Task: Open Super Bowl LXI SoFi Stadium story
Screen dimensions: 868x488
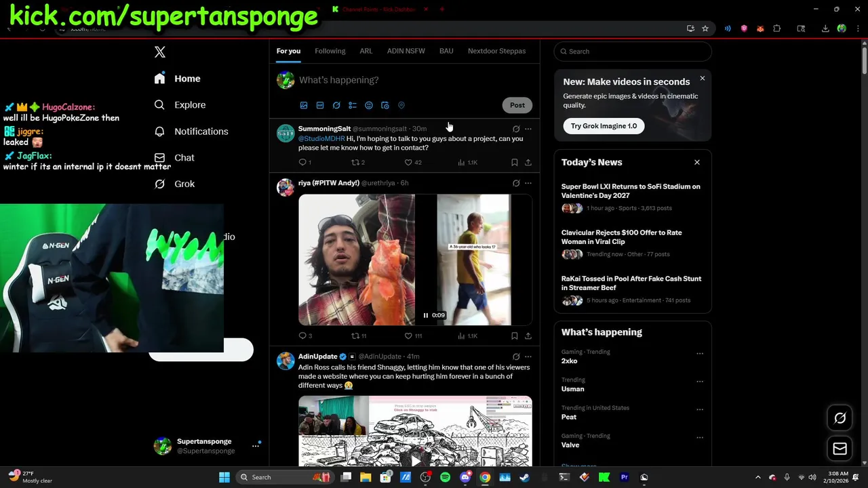Action: [631, 191]
